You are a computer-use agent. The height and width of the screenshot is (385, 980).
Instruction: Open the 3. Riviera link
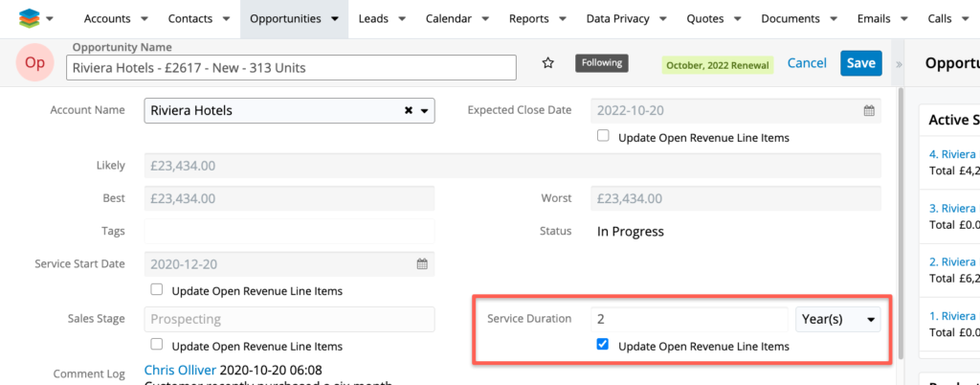(952, 208)
